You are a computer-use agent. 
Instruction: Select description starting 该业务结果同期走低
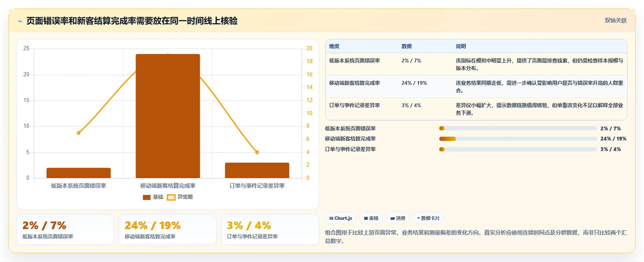point(539,86)
